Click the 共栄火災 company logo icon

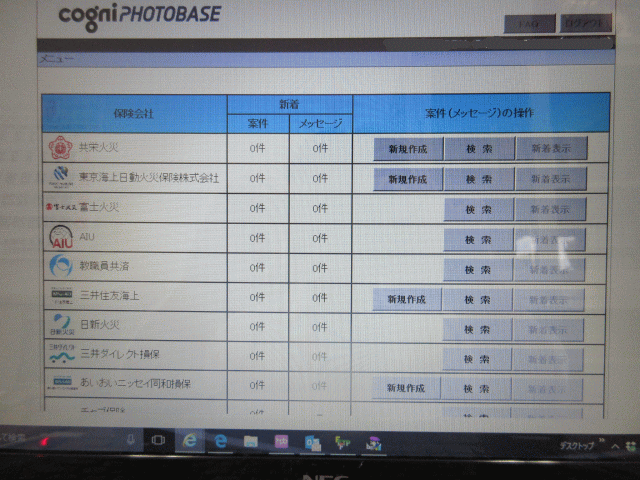(x=61, y=147)
